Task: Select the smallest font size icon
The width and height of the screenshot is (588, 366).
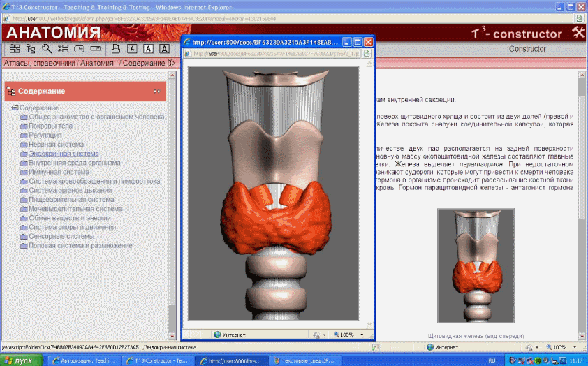Action: coord(132,49)
